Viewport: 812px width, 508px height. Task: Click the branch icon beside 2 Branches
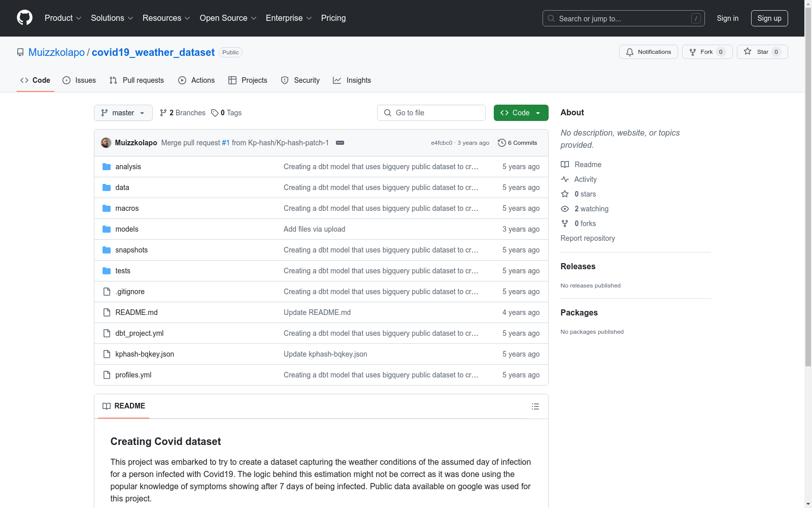pos(163,113)
